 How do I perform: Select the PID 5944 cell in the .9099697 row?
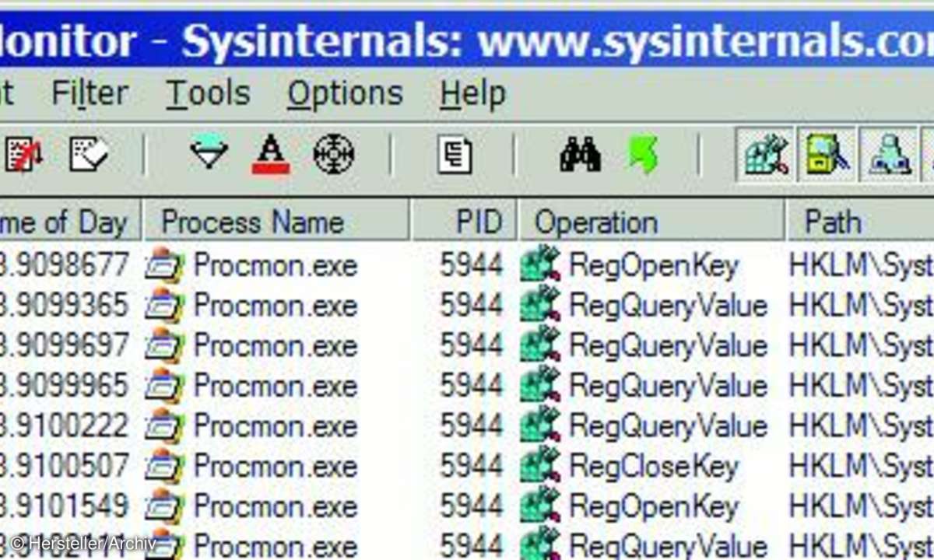point(472,345)
